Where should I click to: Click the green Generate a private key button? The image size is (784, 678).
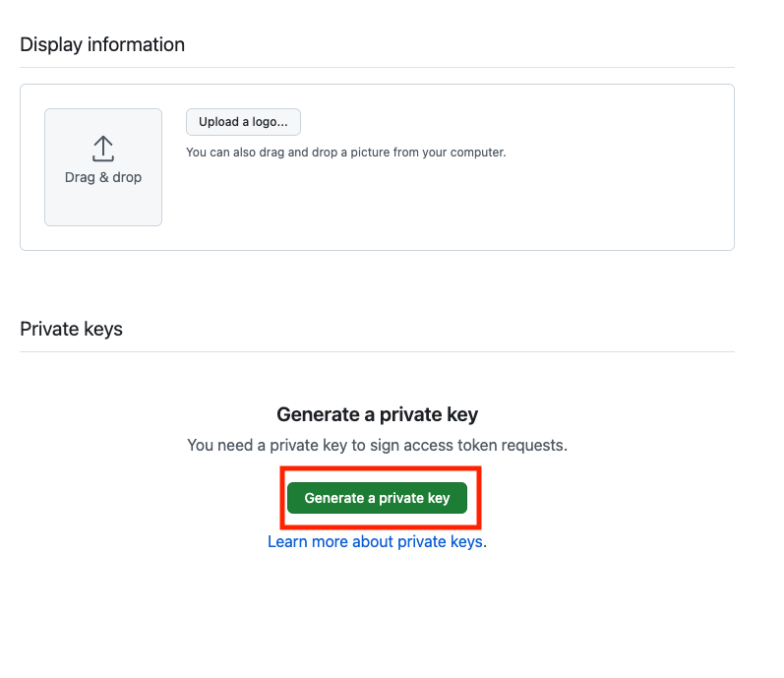click(377, 498)
